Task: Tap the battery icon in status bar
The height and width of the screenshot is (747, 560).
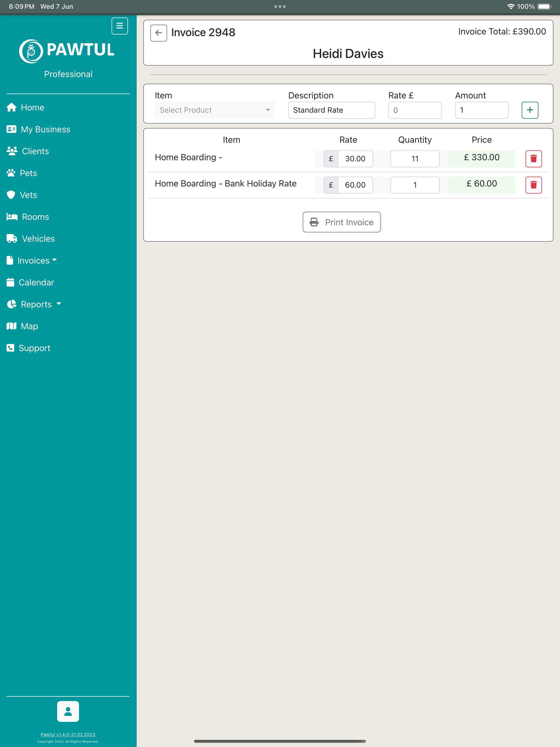Action: [x=544, y=6]
